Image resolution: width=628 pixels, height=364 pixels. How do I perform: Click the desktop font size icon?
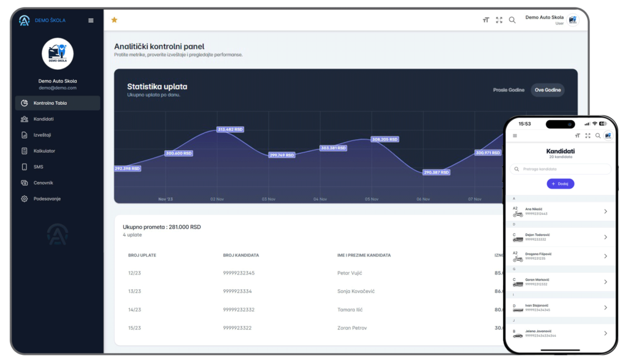486,20
